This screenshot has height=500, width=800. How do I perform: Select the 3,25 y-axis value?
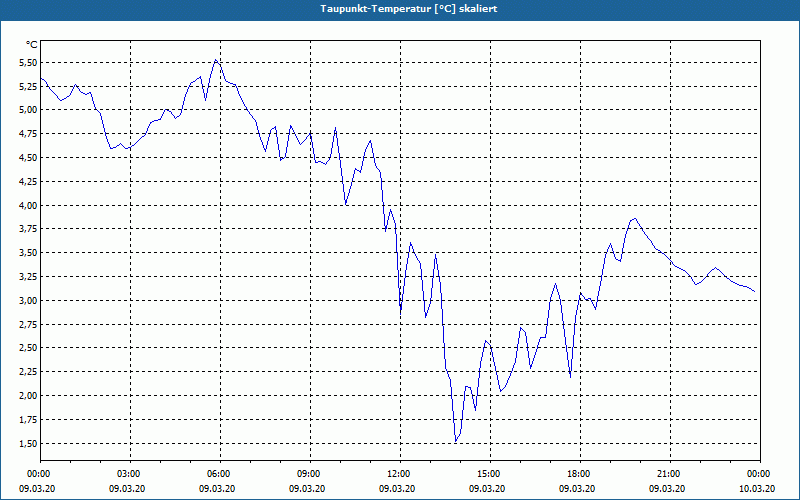(28, 277)
